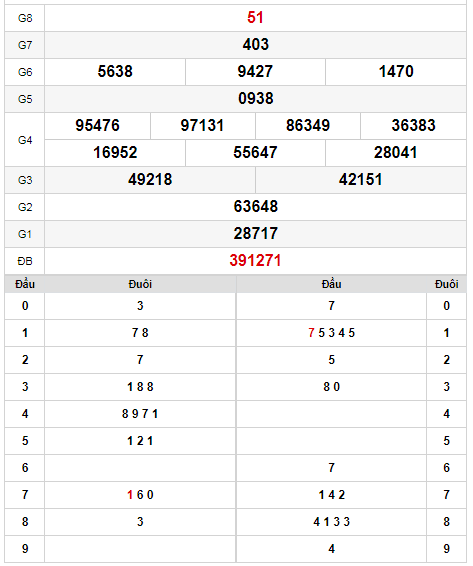
Task: Click the tail digits '7 8' cell
Action: tap(140, 333)
